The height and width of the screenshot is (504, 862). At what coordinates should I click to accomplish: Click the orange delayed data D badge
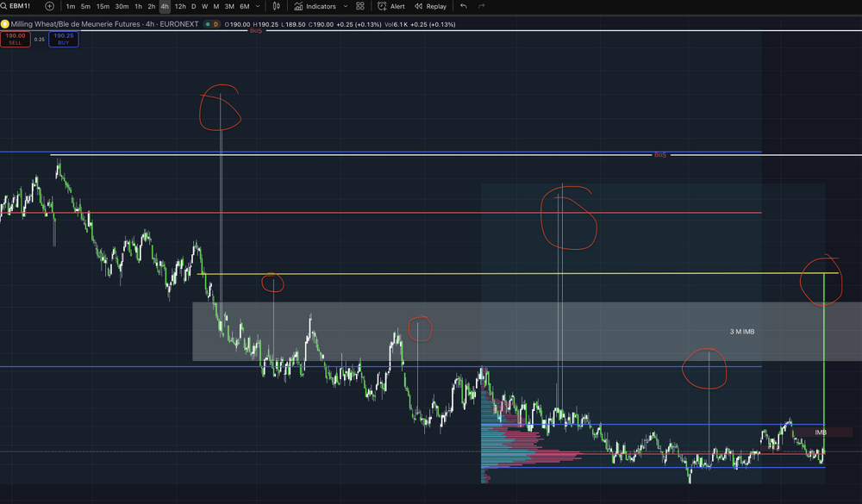tap(215, 24)
